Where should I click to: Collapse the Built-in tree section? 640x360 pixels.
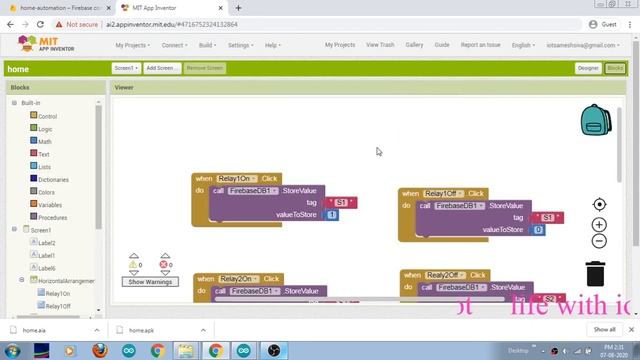click(x=14, y=103)
